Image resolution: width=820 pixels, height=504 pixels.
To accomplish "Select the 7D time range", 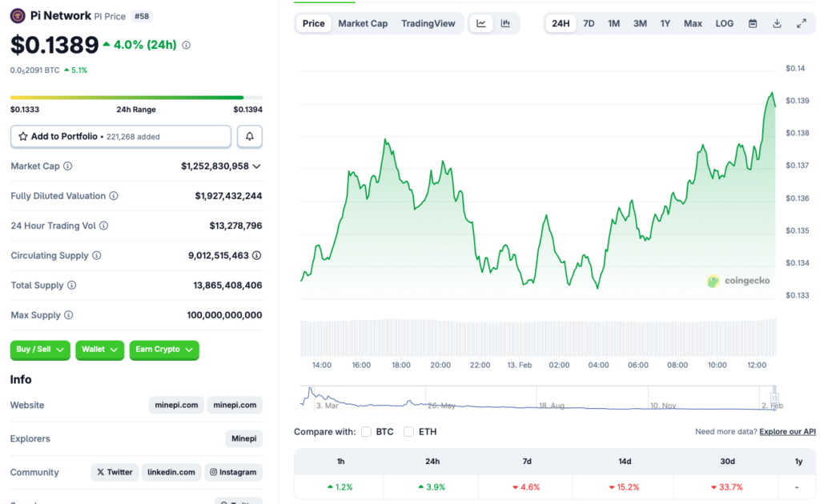I will click(x=589, y=23).
